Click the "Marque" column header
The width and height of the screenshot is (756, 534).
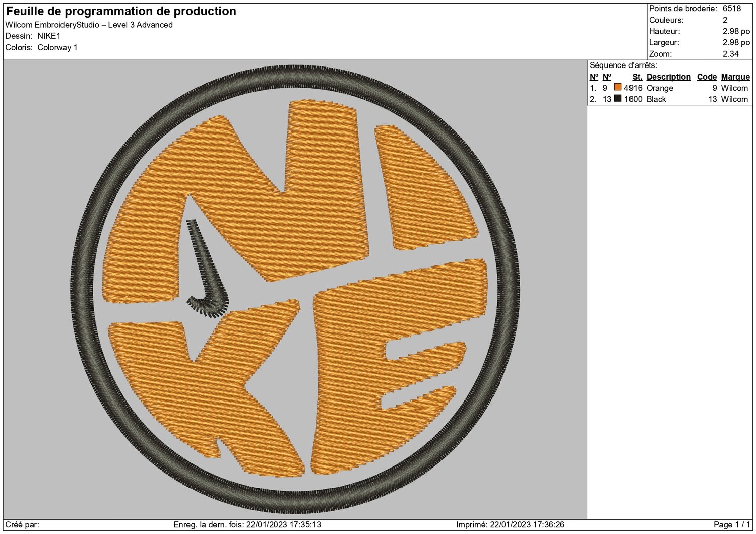click(x=735, y=77)
